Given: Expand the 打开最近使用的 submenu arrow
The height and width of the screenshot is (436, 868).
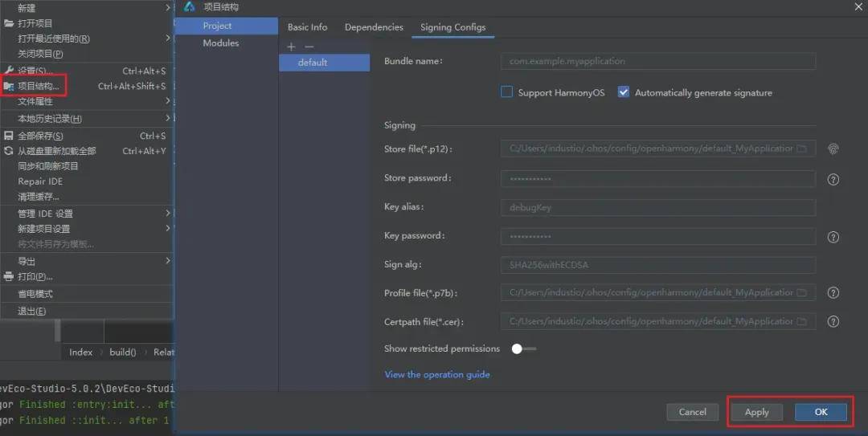Looking at the screenshot, I should pos(168,38).
